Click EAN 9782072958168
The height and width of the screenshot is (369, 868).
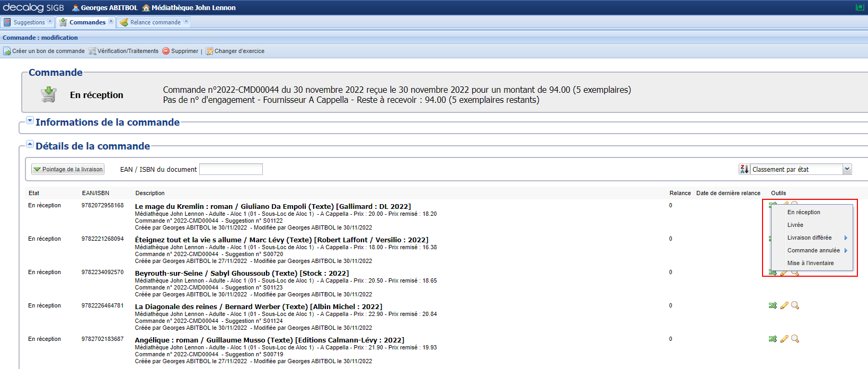point(102,205)
